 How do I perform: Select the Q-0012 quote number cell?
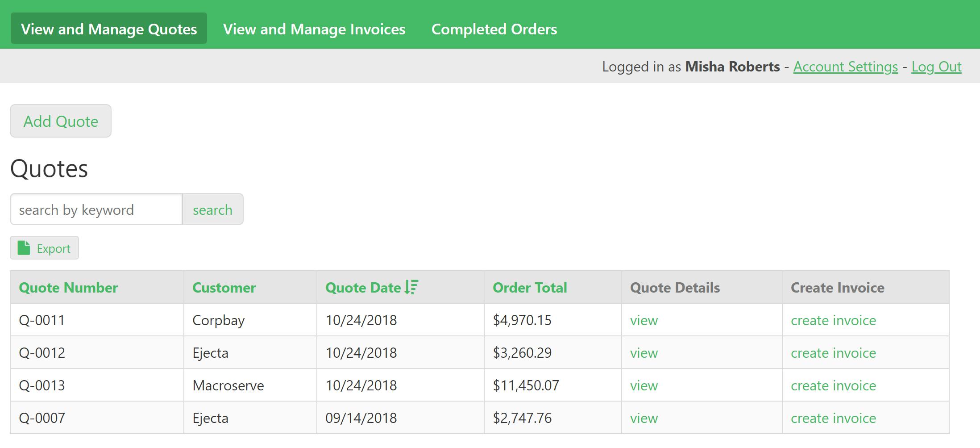click(x=97, y=352)
